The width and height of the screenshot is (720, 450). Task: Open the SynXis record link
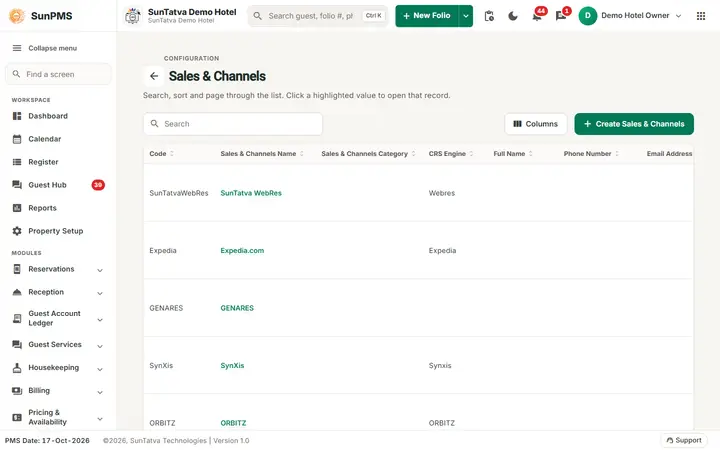[232, 366]
